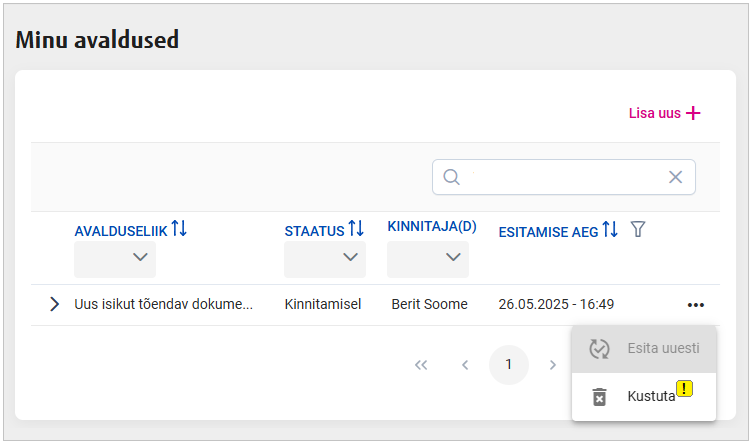This screenshot has width=755, height=445.
Task: Select page 1 in pagination
Action: 508,365
